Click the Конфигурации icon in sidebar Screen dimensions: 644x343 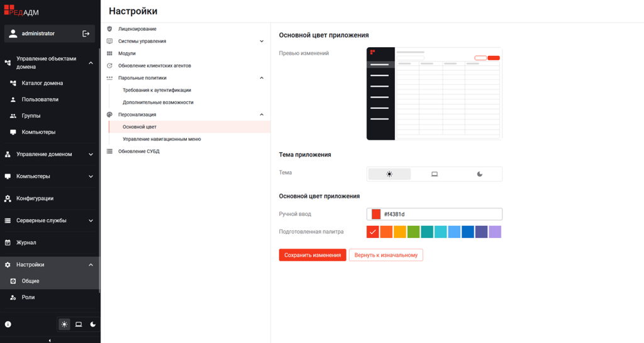(x=8, y=198)
